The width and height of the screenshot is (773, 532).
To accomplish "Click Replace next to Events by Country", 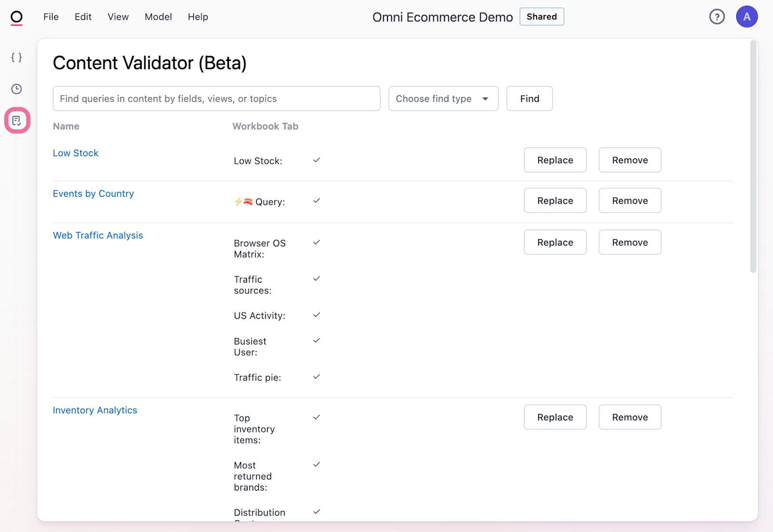I will coord(555,200).
